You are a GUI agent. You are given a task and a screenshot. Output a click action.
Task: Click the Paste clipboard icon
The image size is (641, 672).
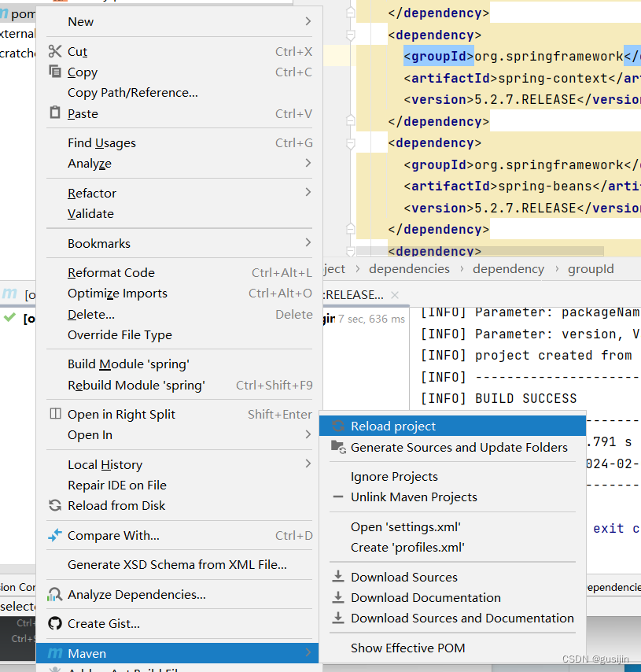pos(55,113)
